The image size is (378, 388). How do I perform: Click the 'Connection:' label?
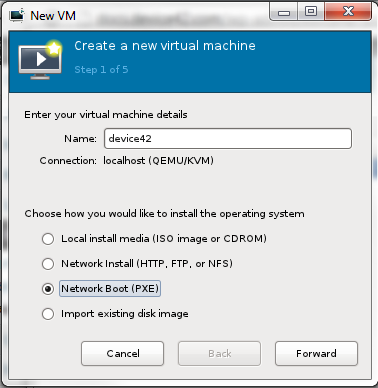point(68,161)
